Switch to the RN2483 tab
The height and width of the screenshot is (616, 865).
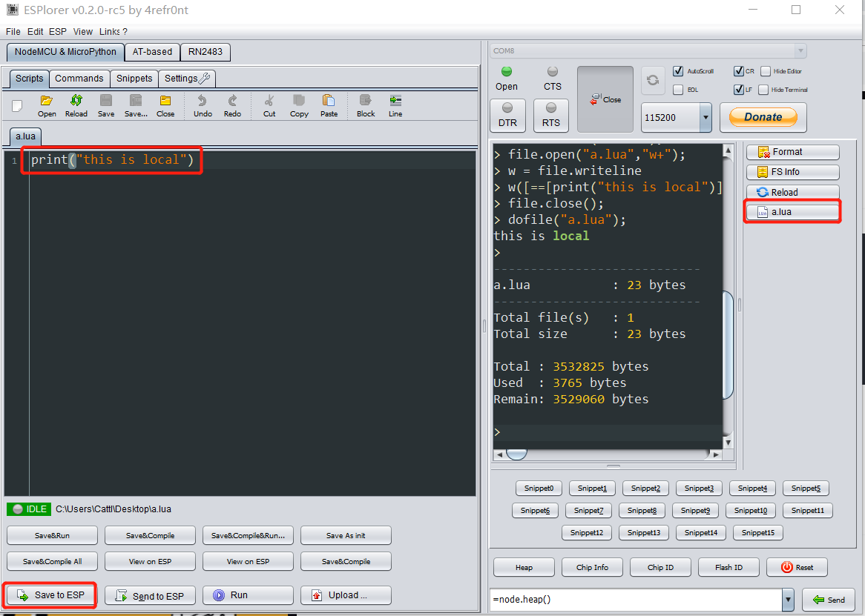(x=205, y=52)
